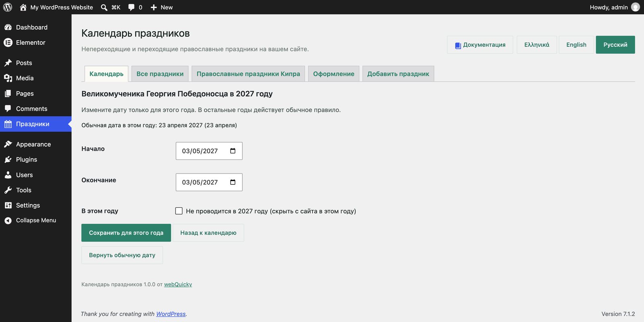The height and width of the screenshot is (322, 644).
Task: Follow the webQuicky link
Action: 178,284
